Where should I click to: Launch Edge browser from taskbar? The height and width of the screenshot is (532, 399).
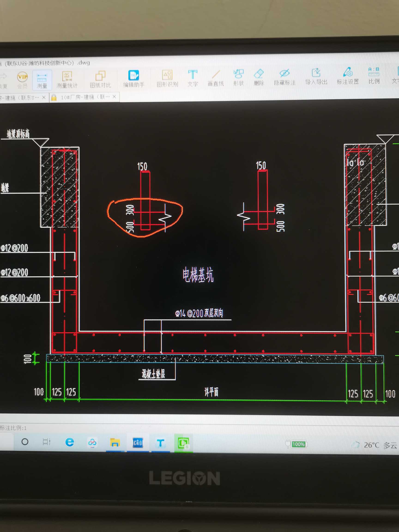point(70,442)
